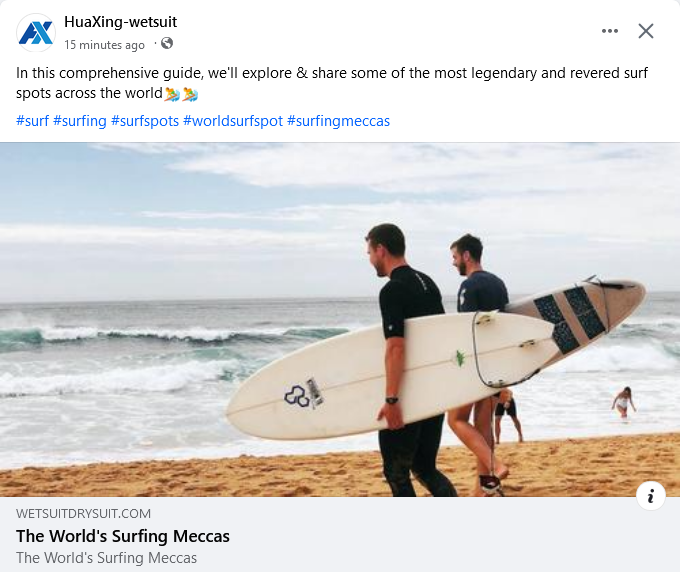This screenshot has height=572, width=680.
Task: Click the WETSUITDRYSUIT.COM domain label
Action: pos(84,513)
